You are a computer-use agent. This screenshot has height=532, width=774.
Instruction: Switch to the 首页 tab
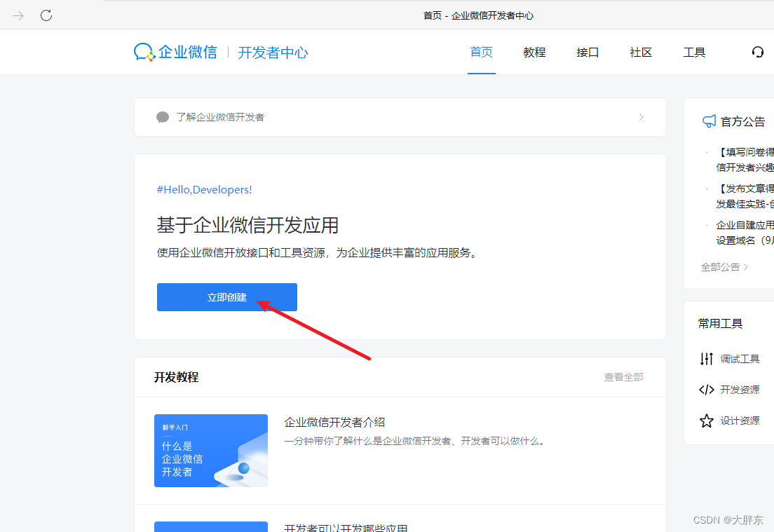[481, 53]
